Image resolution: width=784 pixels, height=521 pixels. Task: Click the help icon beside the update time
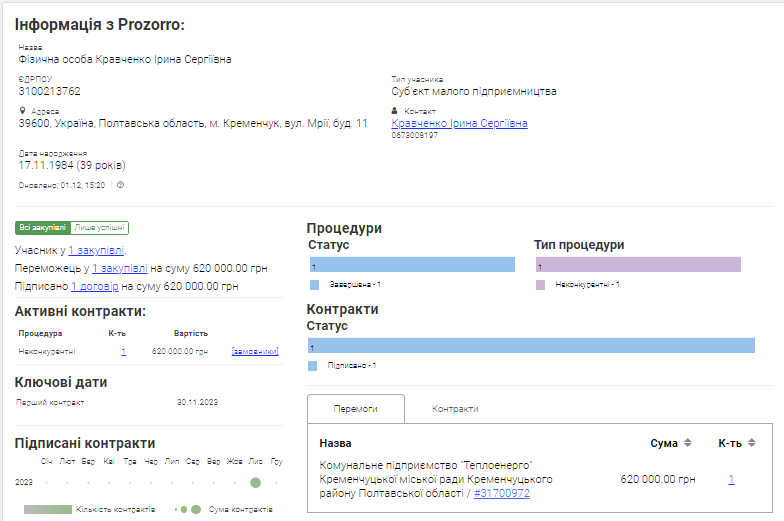(x=120, y=185)
